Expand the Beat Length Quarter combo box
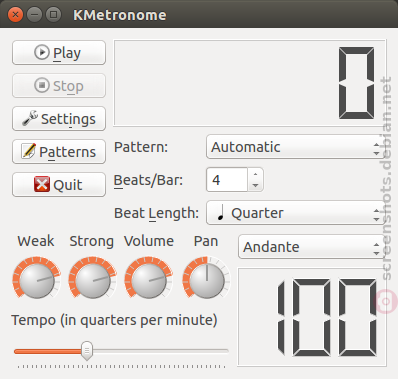Viewport: 398px width, 379px height. 296,213
